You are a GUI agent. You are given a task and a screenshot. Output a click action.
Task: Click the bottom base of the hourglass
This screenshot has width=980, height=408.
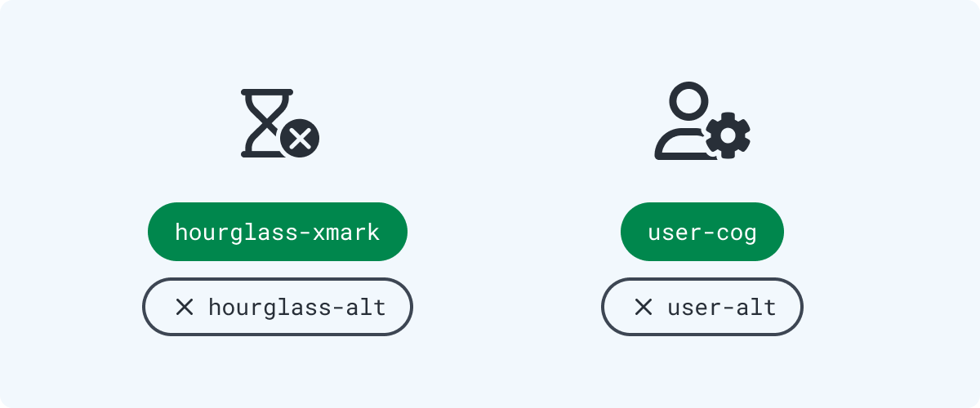261,154
